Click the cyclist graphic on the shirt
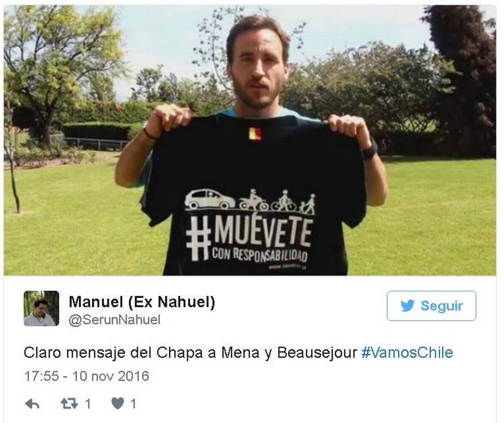The image size is (504, 423). click(x=284, y=200)
